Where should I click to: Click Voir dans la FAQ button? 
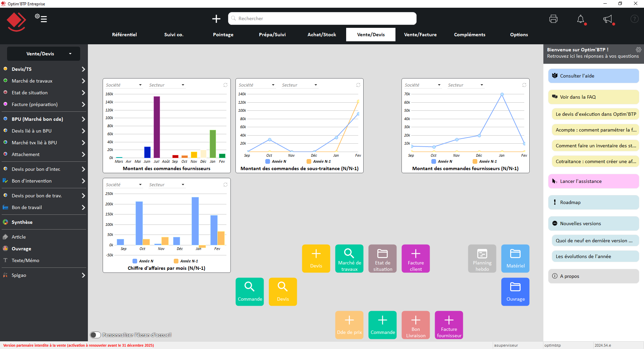[594, 97]
